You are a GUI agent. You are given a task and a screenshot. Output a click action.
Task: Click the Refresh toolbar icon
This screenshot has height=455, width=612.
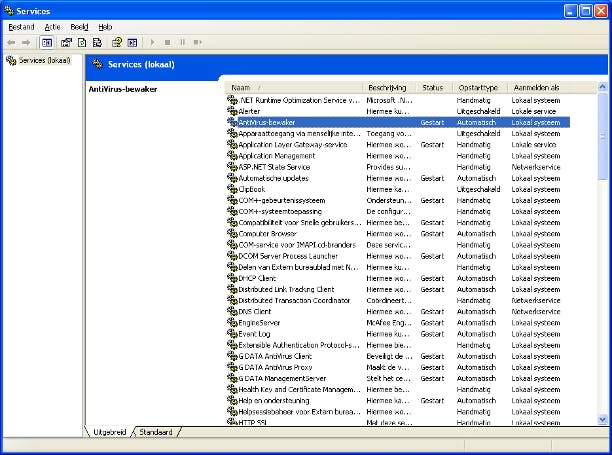tap(82, 42)
